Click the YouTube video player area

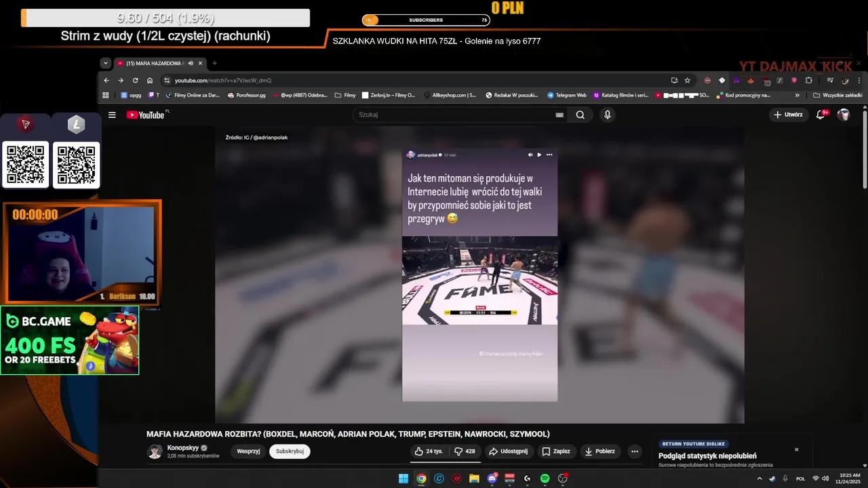click(x=479, y=274)
